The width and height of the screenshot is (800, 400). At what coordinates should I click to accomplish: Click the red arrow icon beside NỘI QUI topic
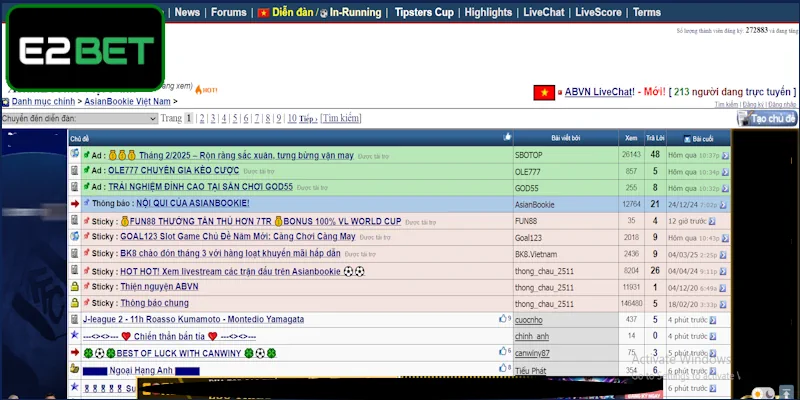tap(75, 204)
